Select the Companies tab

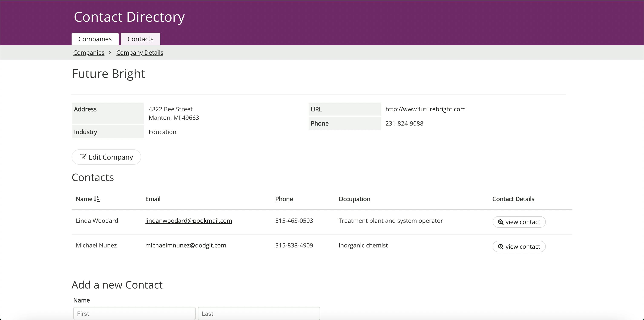95,39
